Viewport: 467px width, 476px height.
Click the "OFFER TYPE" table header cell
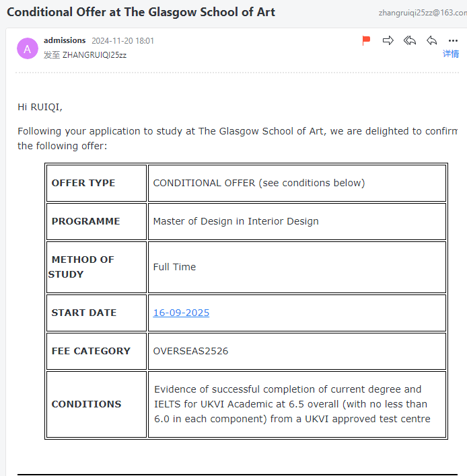click(83, 183)
